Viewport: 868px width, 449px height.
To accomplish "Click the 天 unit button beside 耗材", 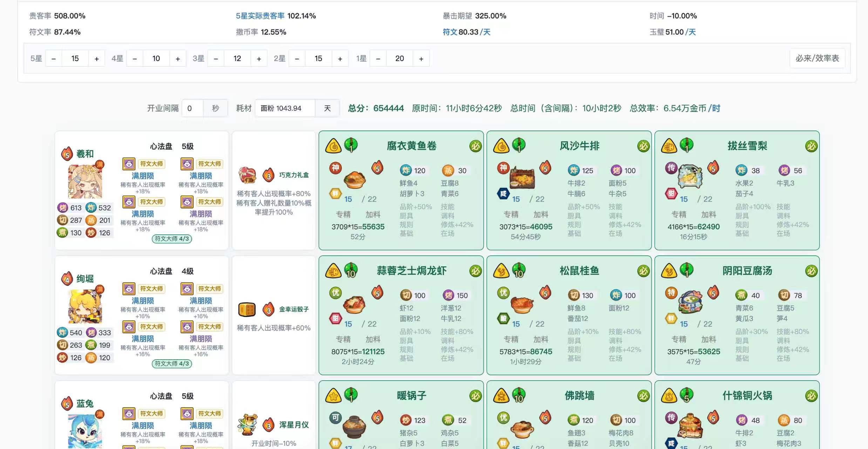I will [x=327, y=108].
